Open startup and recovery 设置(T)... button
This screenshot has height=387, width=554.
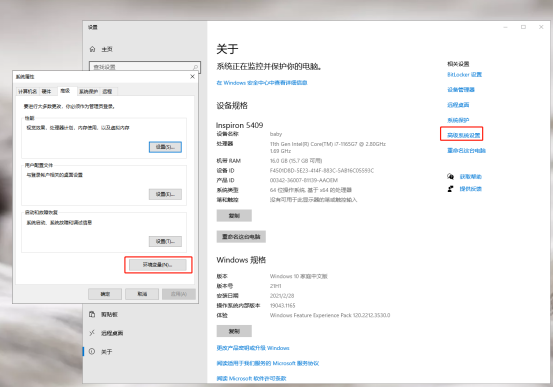pyautogui.click(x=165, y=241)
